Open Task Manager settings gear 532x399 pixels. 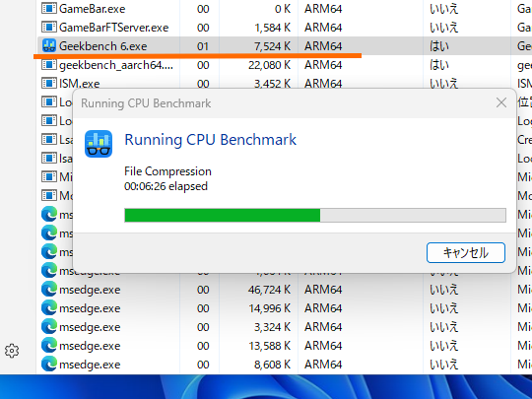[12, 351]
